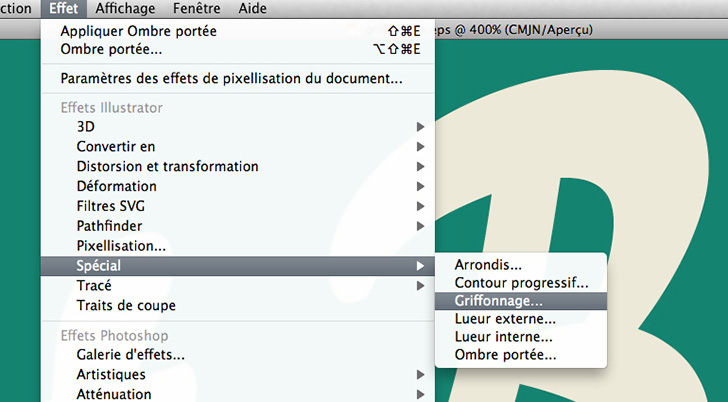This screenshot has height=402, width=728.
Task: Choose Appliquer Ombre portée
Action: coord(238,31)
